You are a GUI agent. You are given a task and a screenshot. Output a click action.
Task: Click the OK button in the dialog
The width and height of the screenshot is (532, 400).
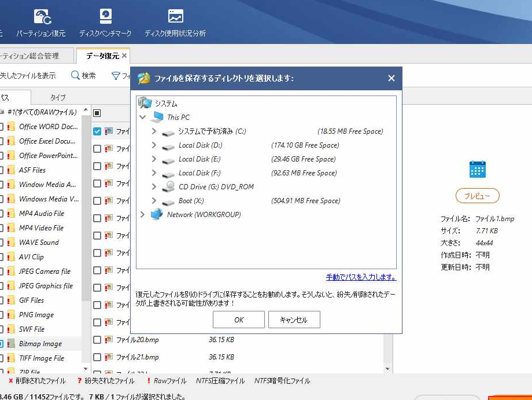tap(238, 320)
